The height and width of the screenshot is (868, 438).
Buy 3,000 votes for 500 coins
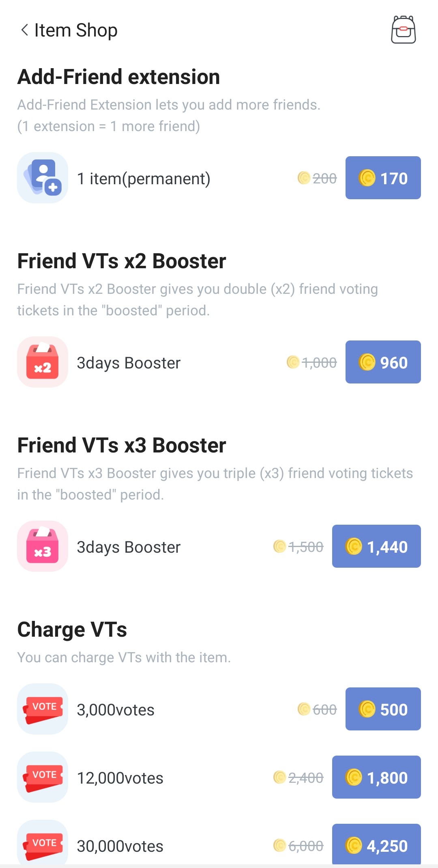click(383, 709)
